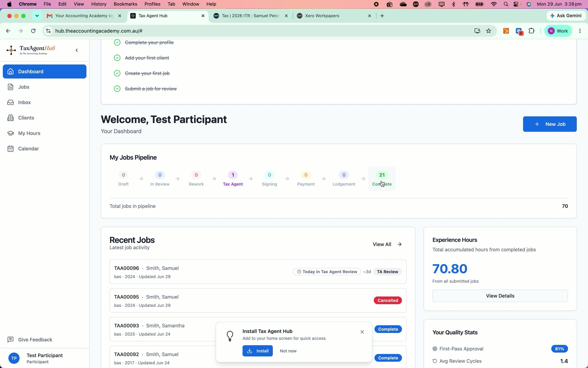Open the Extensions puzzle icon
This screenshot has height=368, width=588.
(x=531, y=31)
